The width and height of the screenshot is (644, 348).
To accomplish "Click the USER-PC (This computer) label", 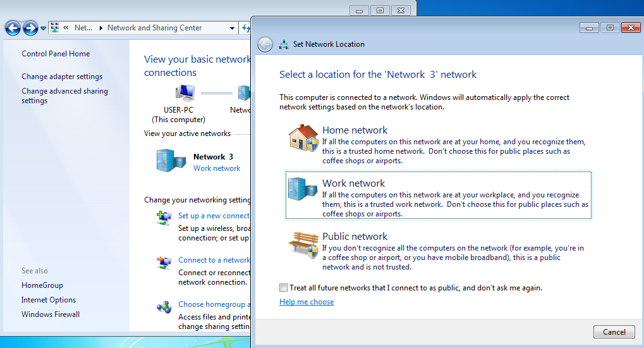I will [x=178, y=115].
